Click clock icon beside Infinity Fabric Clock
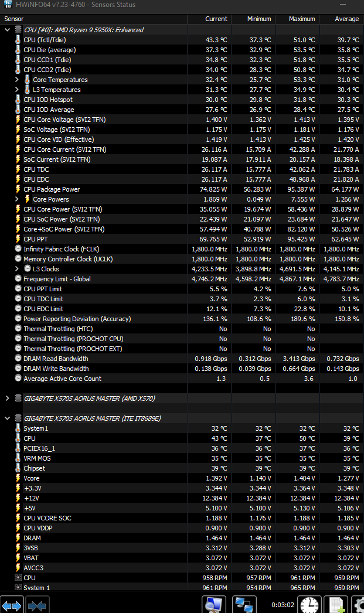This screenshot has height=613, width=364. [18, 248]
